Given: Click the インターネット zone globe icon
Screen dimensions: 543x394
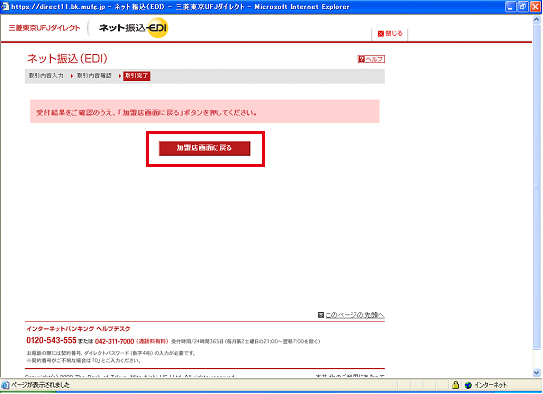Looking at the screenshot, I should tap(468, 385).
